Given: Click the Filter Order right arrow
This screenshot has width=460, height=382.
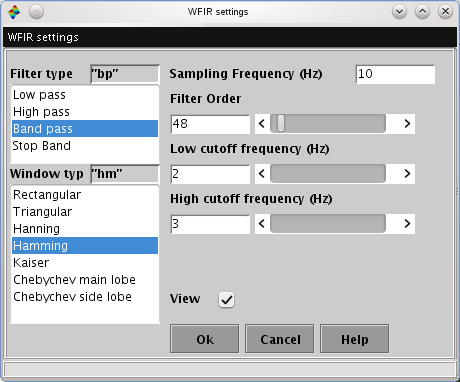Looking at the screenshot, I should coord(407,124).
